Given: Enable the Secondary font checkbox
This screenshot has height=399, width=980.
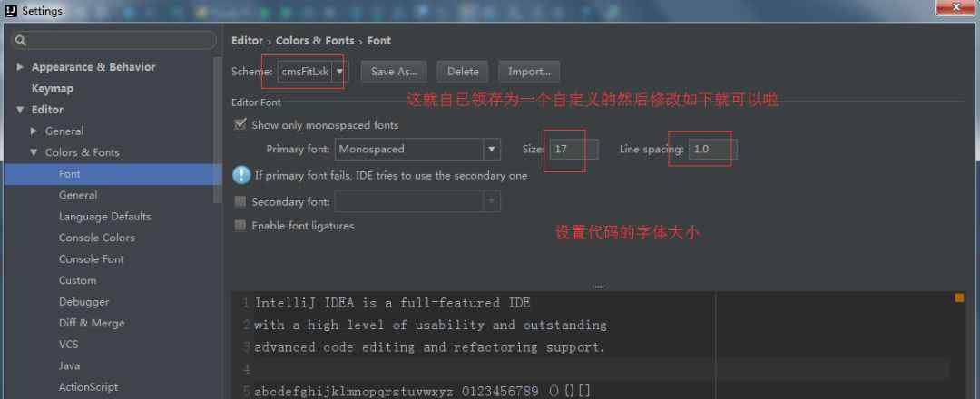Looking at the screenshot, I should pos(240,201).
